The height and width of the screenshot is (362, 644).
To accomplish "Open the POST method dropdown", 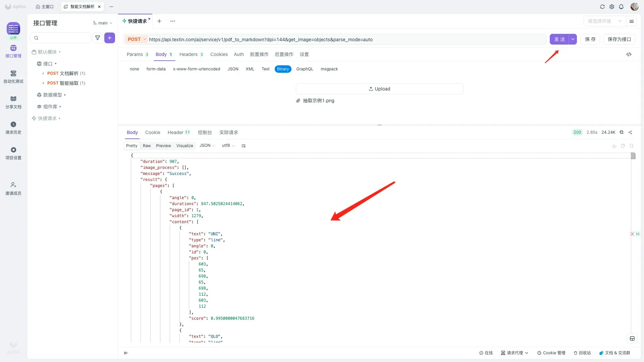I will [x=137, y=40].
